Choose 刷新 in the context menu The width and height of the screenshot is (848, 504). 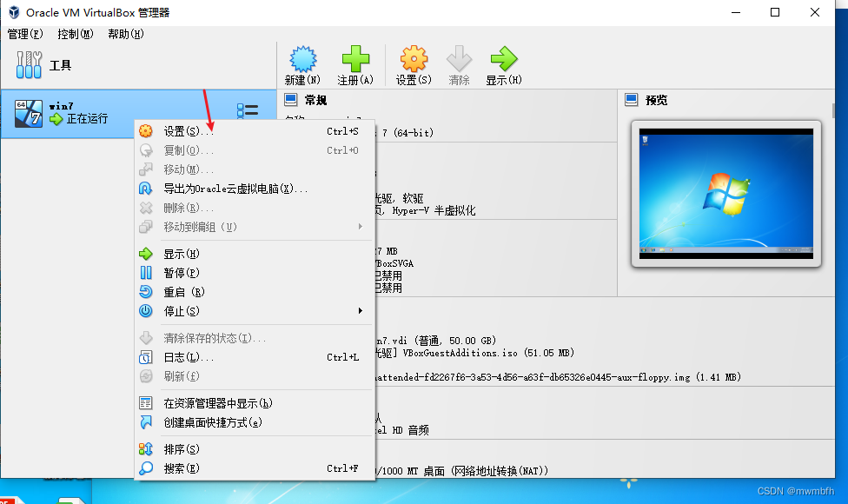coord(255,376)
